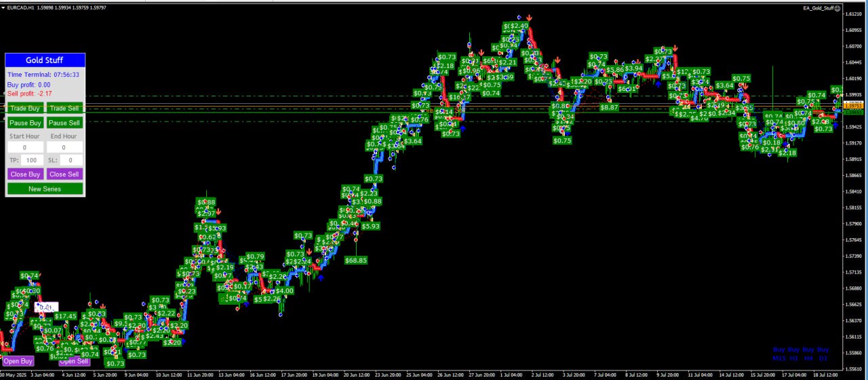The image size is (868, 380).
Task: Click the 1.61210 price axis level
Action: point(854,14)
